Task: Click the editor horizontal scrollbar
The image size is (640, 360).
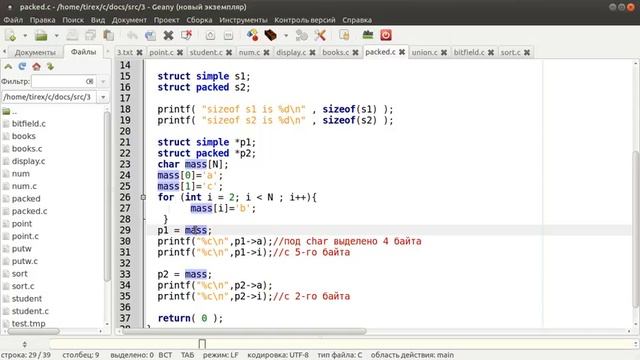Action: tap(244, 331)
